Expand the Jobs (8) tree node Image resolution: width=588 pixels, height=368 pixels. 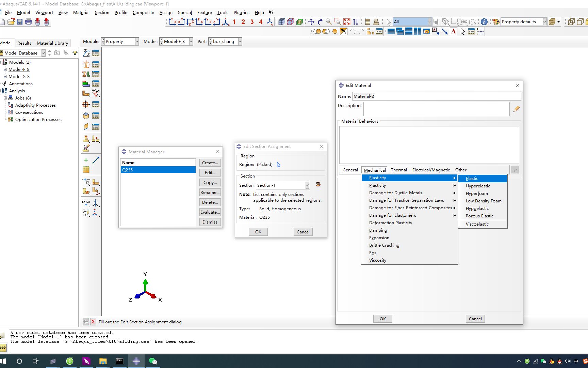click(5, 98)
